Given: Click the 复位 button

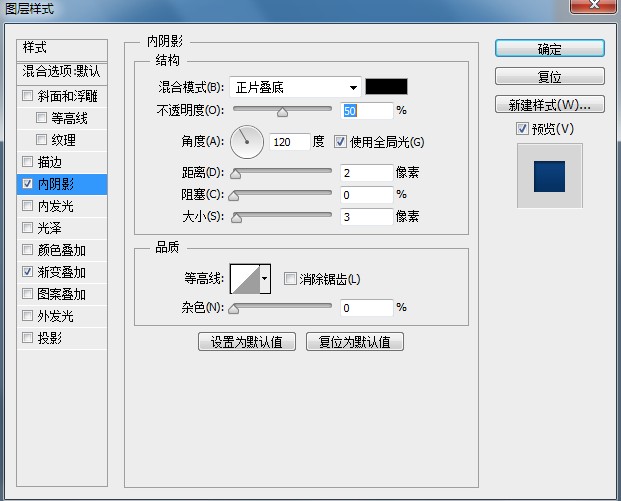Looking at the screenshot, I should pos(550,76).
